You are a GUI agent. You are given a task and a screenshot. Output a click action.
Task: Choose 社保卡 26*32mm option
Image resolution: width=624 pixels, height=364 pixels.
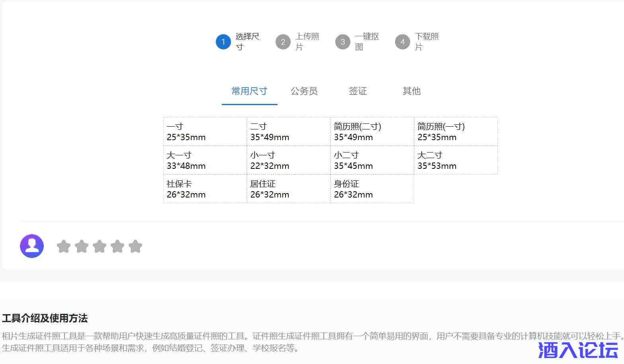click(205, 189)
